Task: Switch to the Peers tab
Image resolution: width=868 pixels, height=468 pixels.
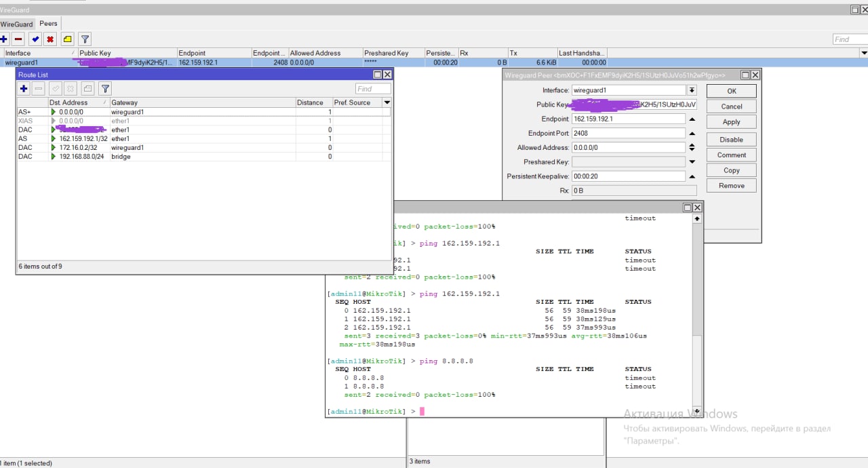Action: coord(48,24)
